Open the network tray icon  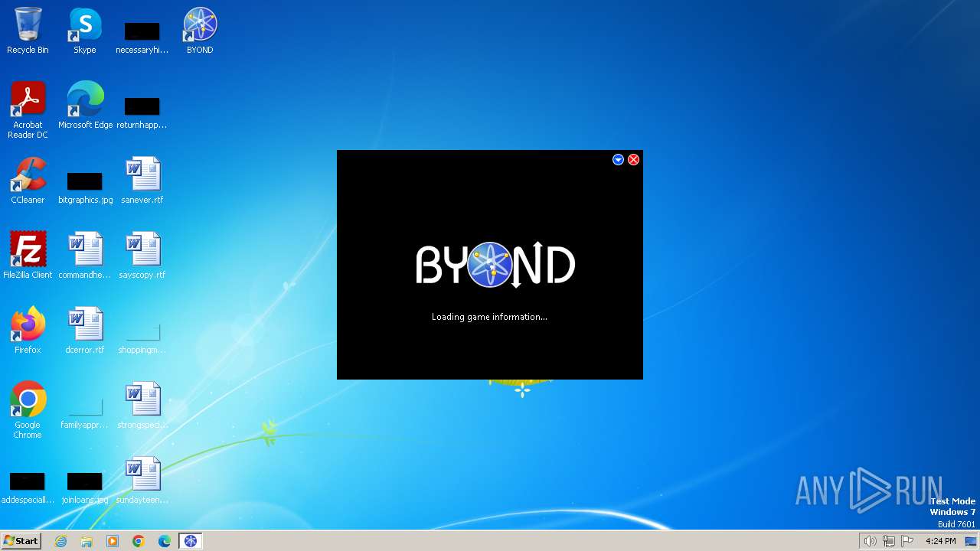tap(889, 541)
